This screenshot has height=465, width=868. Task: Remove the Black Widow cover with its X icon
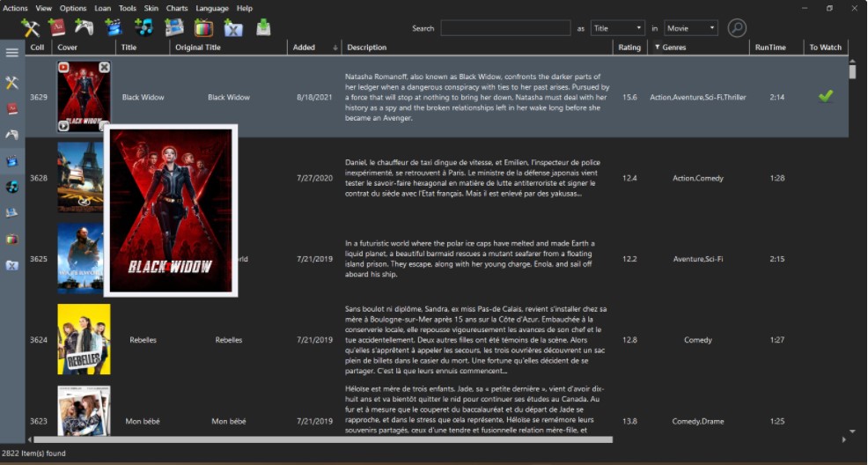pyautogui.click(x=104, y=67)
